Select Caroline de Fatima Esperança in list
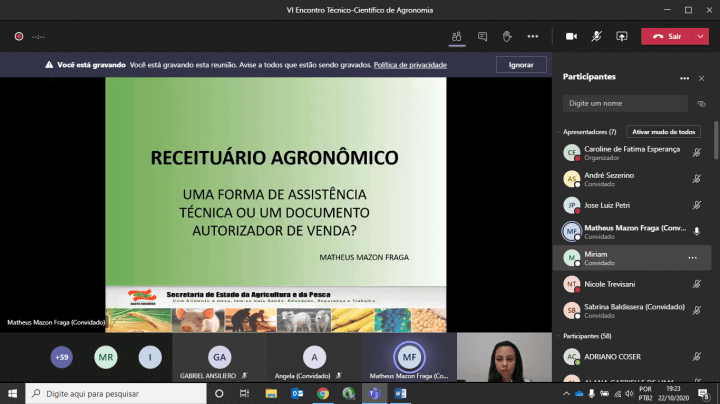Image resolution: width=720 pixels, height=404 pixels. pos(630,152)
